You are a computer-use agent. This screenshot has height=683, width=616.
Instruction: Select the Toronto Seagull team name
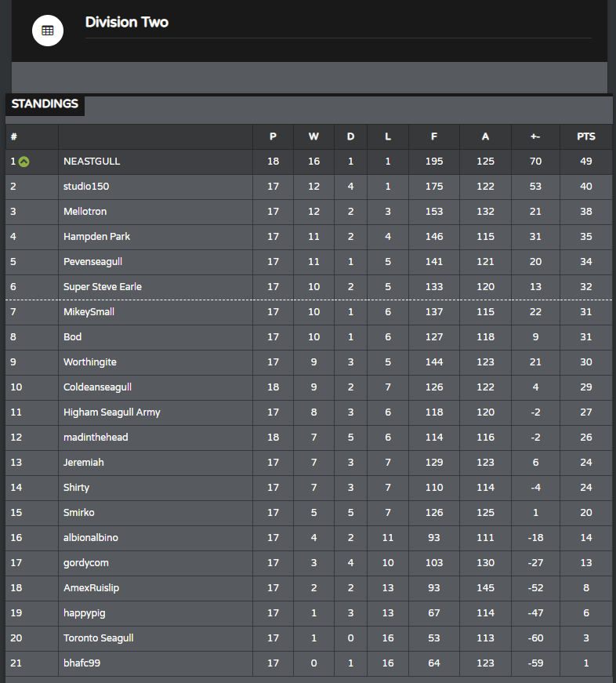(x=99, y=638)
